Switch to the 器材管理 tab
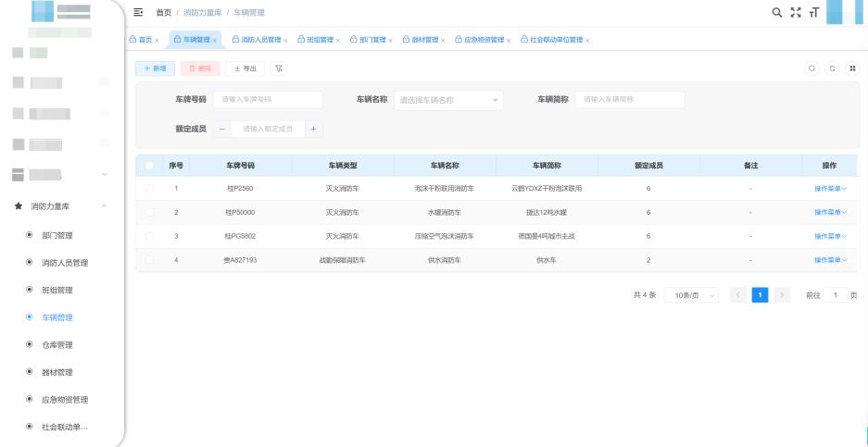The width and height of the screenshot is (868, 447). coord(426,39)
